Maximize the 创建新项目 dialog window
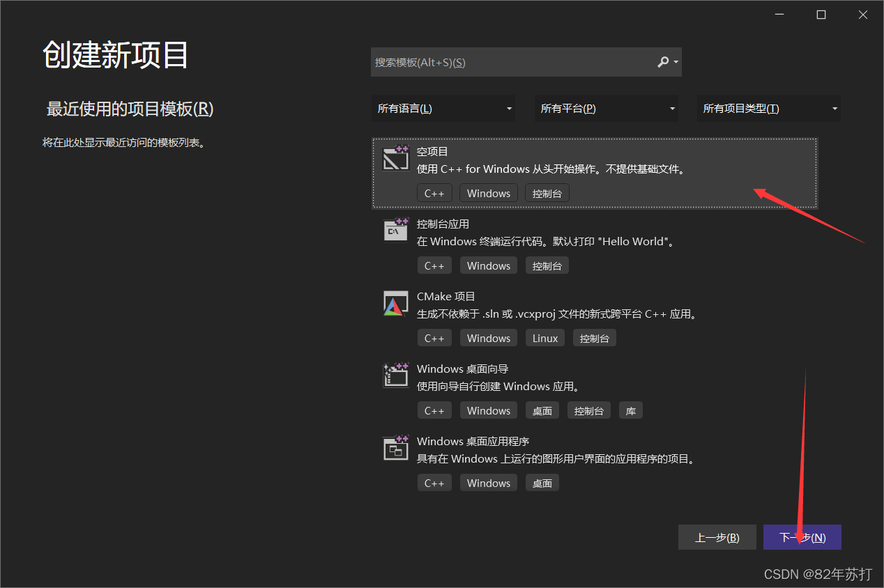Image resolution: width=884 pixels, height=588 pixels. (821, 15)
